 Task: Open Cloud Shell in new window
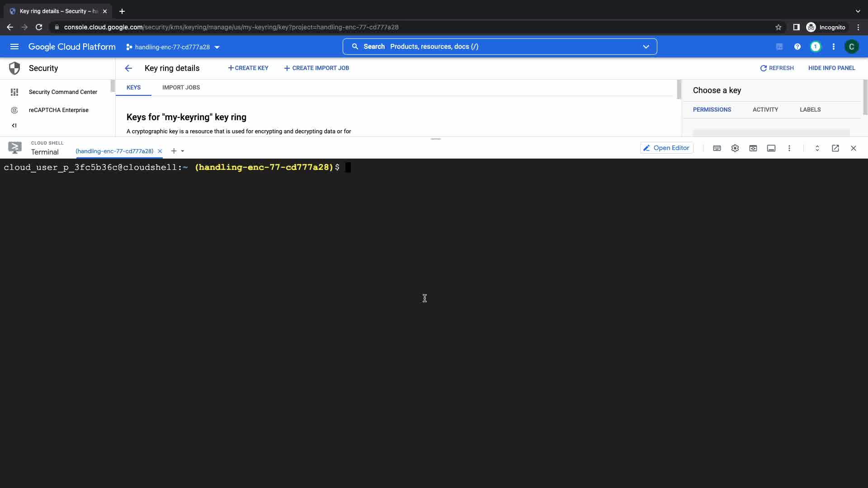835,148
